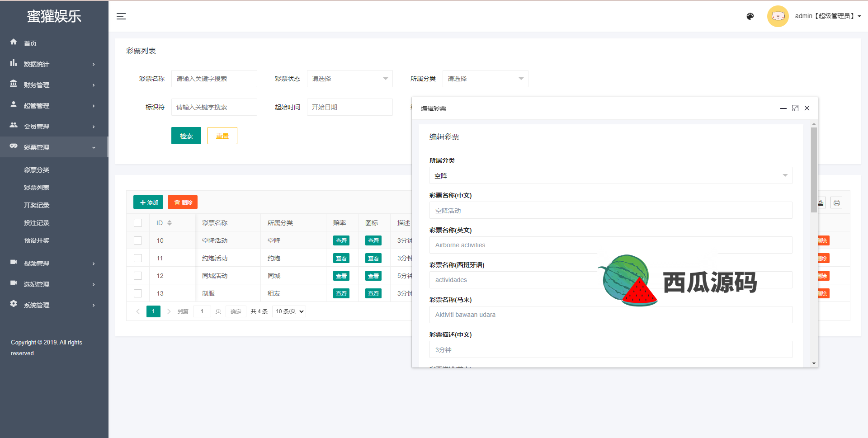Click the 重置 reset button
This screenshot has width=868, height=438.
click(x=222, y=136)
